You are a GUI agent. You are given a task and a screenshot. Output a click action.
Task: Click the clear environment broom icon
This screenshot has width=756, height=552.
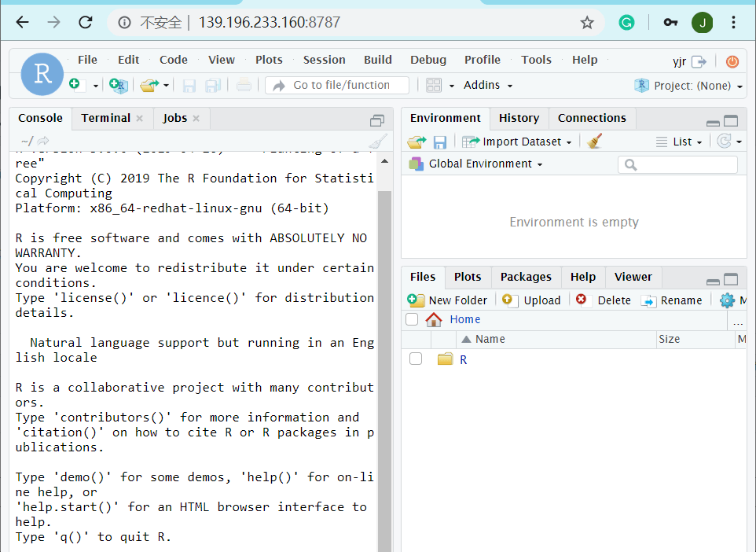point(594,142)
